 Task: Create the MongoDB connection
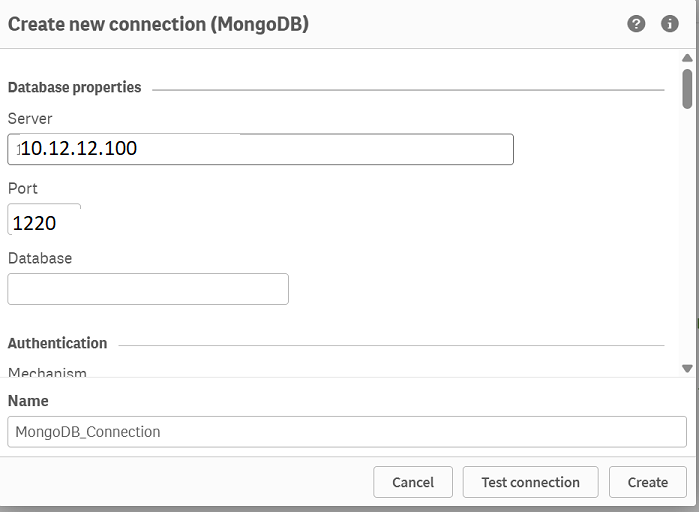tap(648, 482)
